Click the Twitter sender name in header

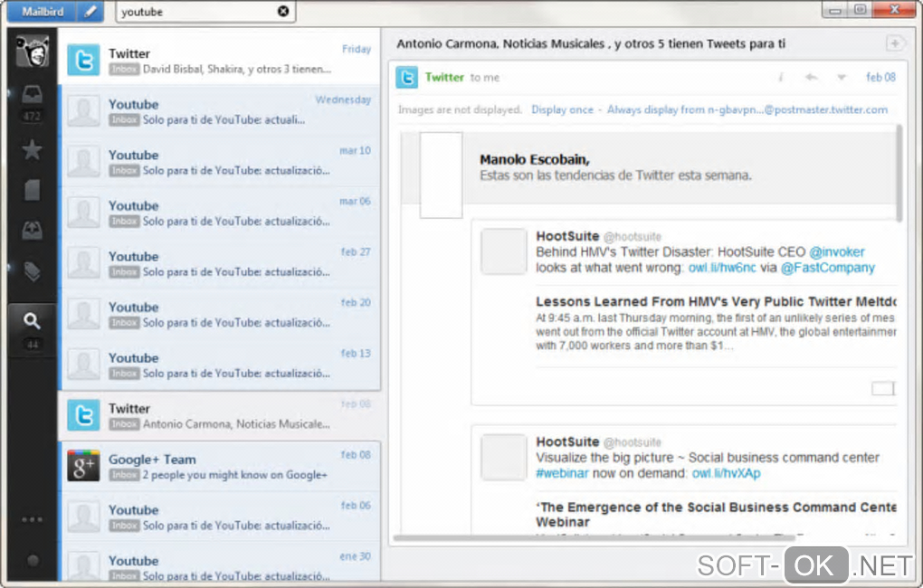coord(444,77)
